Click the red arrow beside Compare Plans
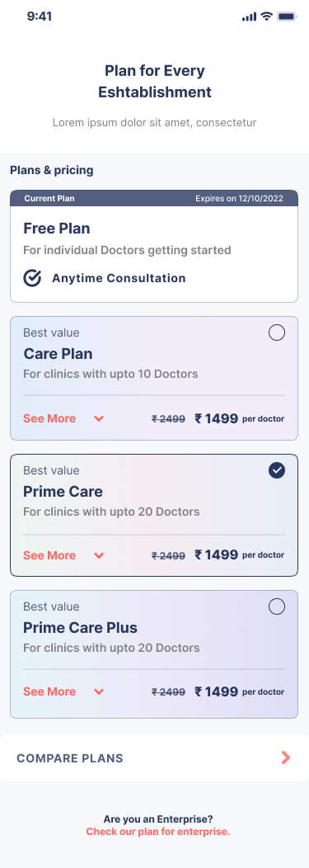Image resolution: width=309 pixels, height=868 pixels. point(286,757)
